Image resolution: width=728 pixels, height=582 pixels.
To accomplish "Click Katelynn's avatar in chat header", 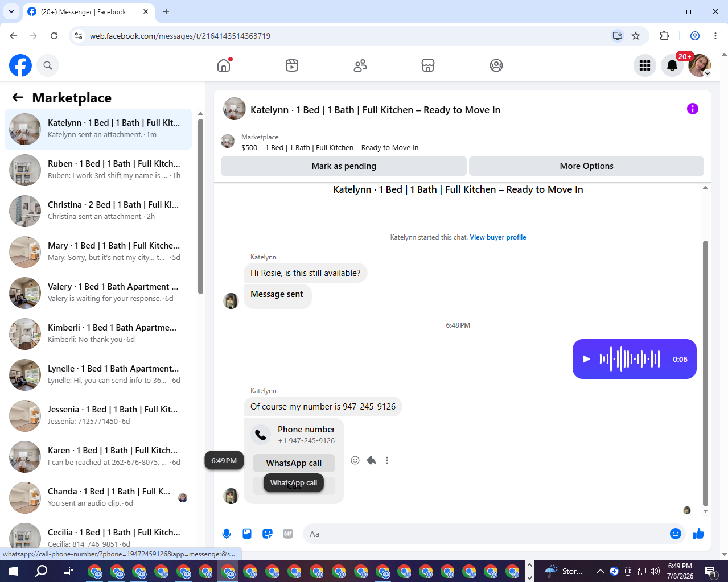I will (234, 109).
